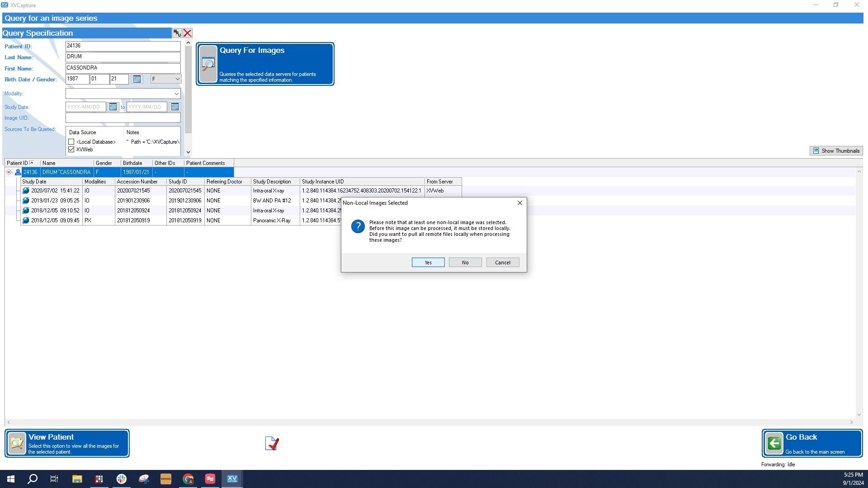
Task: Open the study end date calendar
Action: pos(175,107)
